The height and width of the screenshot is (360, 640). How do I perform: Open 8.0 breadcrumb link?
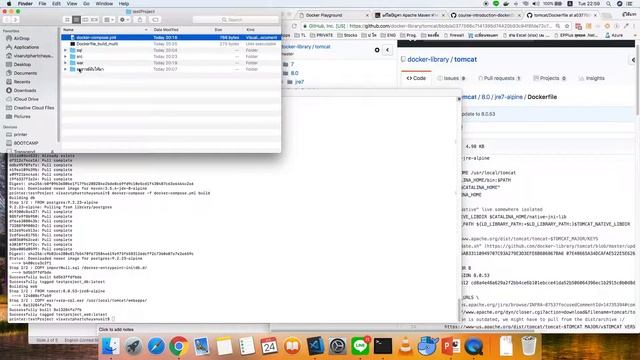pyautogui.click(x=485, y=97)
